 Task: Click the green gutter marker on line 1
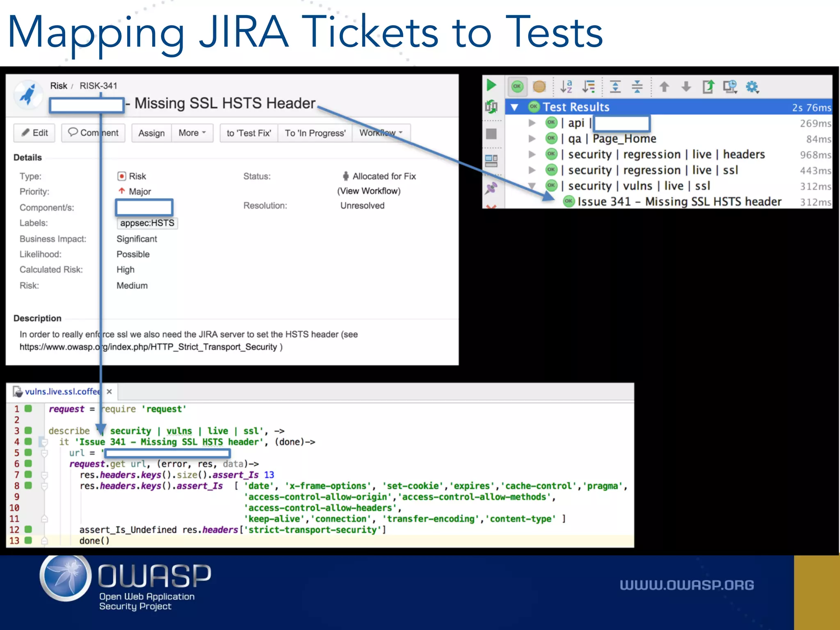tap(28, 409)
